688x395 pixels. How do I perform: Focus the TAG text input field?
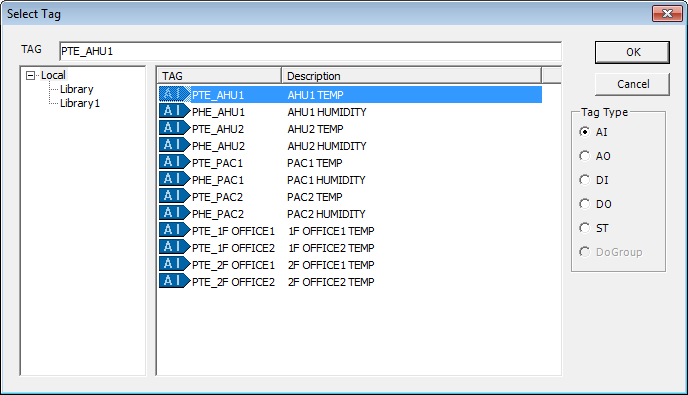pyautogui.click(x=310, y=51)
